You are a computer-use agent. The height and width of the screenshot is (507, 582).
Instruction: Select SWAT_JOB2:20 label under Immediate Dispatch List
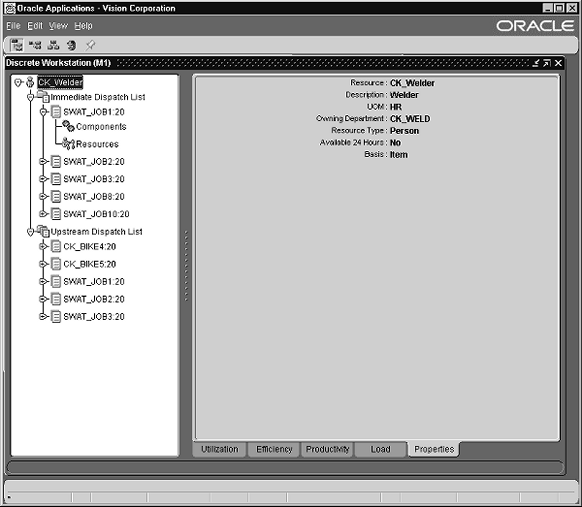tap(94, 161)
